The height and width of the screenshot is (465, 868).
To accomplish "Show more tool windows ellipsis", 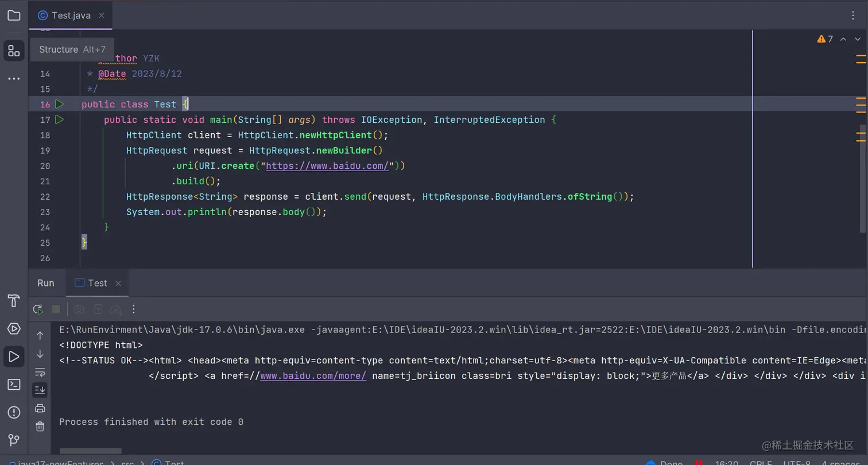I will pos(14,79).
